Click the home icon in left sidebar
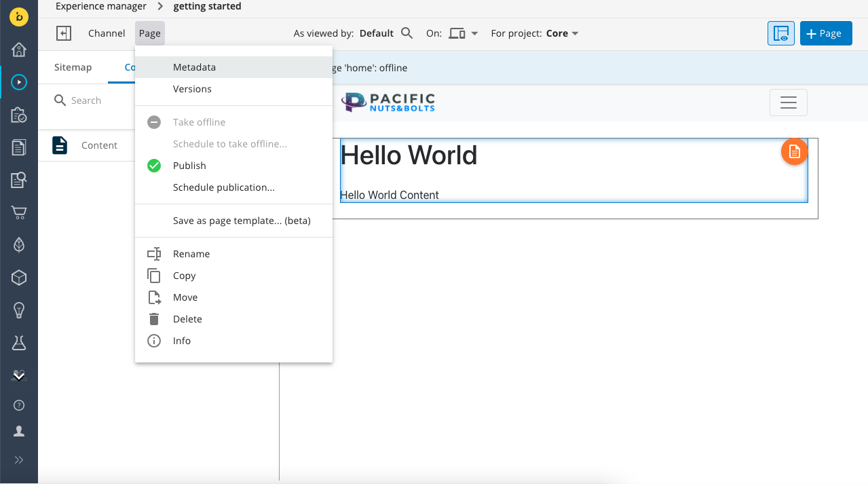This screenshot has width=868, height=484. click(x=19, y=50)
